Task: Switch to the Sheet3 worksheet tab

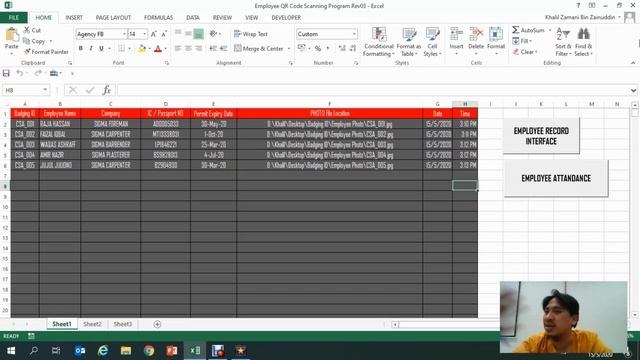Action: pyautogui.click(x=122, y=324)
